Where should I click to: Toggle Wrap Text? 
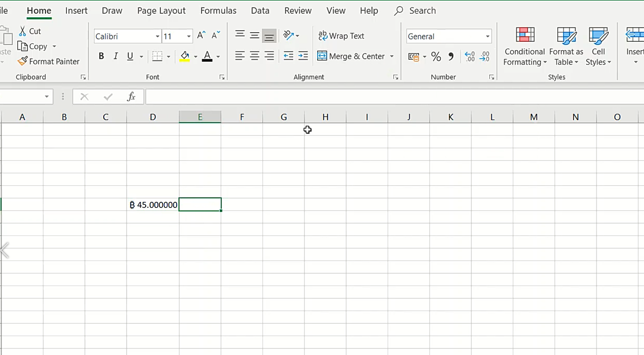341,36
